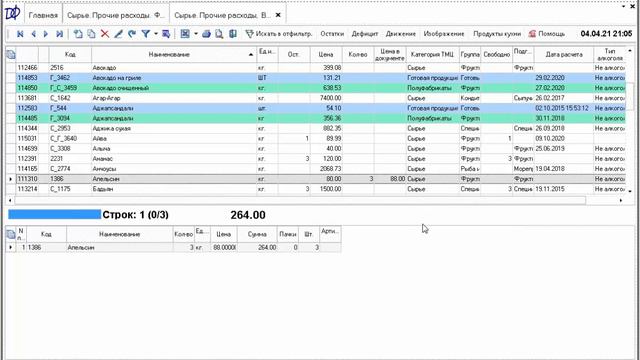Select the 'Агар-Агар' row
Image resolution: width=640 pixels, height=360 pixels.
click(320, 98)
